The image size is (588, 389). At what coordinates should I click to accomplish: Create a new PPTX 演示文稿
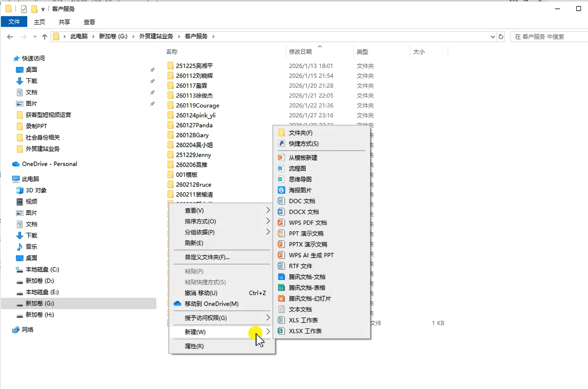pyautogui.click(x=322, y=244)
